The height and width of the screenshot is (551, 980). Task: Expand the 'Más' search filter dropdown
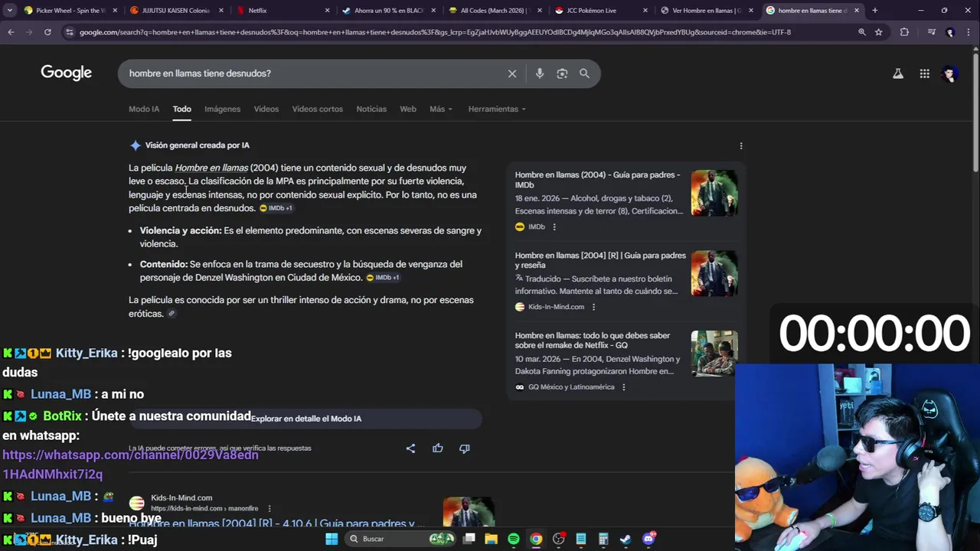440,109
